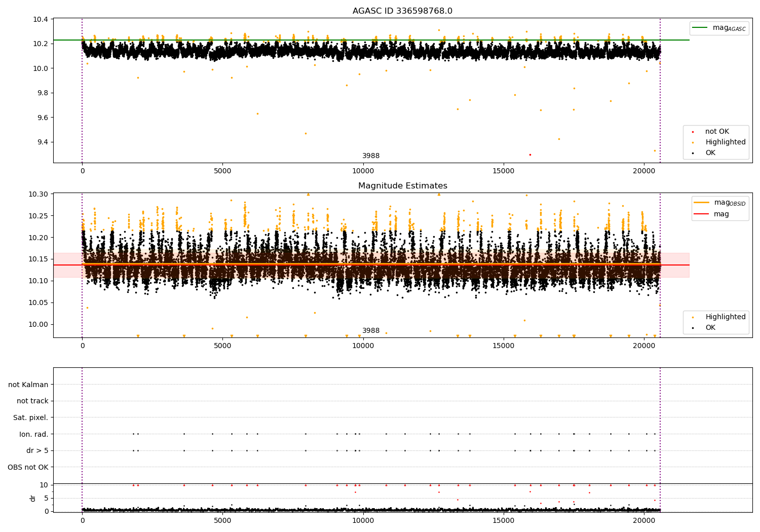Click the 'dr' y-axis label of bottom plot
Image resolution: width=760 pixels, height=532 pixels.
[33, 498]
